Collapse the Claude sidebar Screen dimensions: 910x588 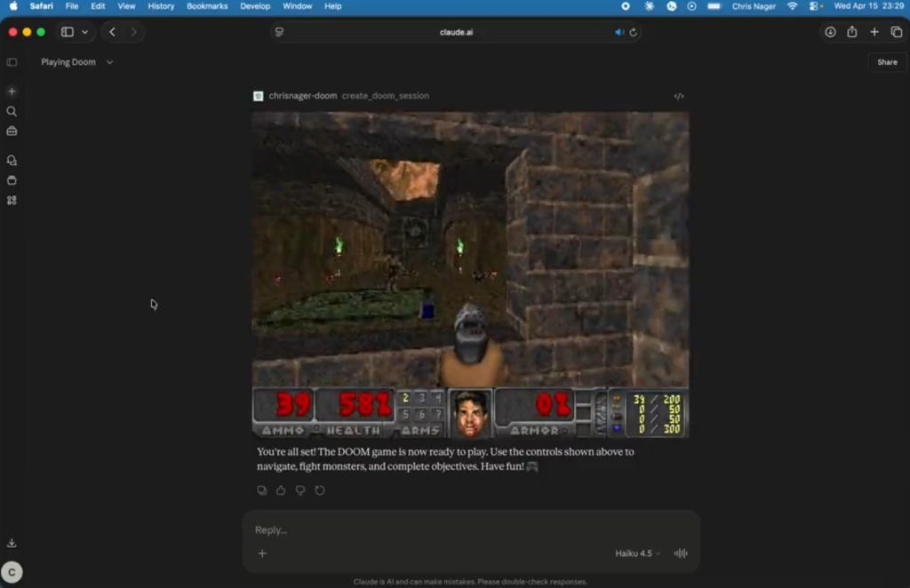(x=12, y=62)
